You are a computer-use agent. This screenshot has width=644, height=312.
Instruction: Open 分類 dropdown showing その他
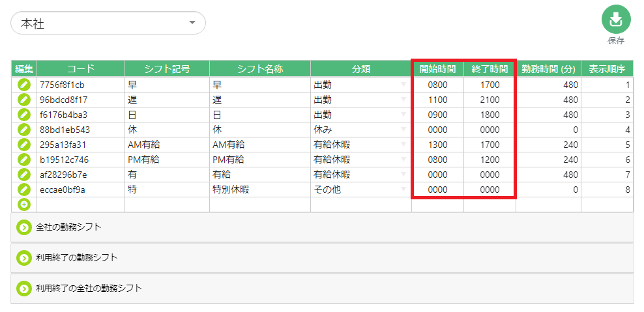point(360,190)
